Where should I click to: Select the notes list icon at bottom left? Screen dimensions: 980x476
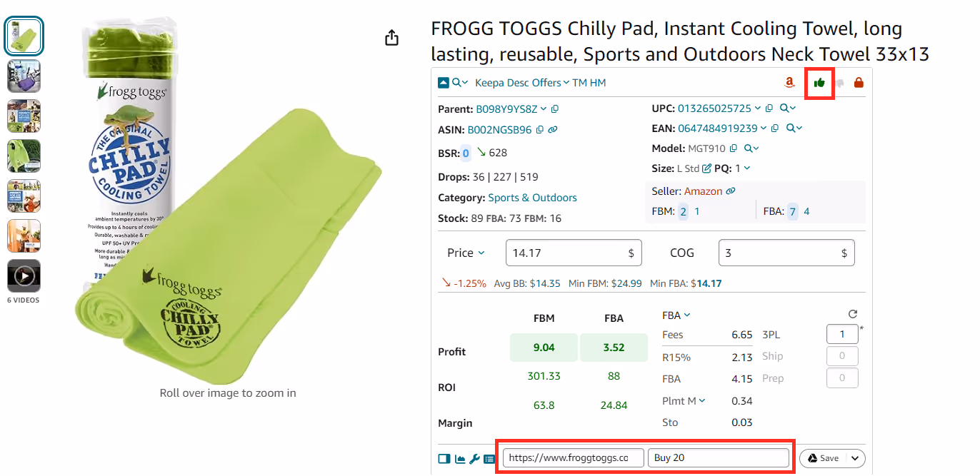(489, 459)
